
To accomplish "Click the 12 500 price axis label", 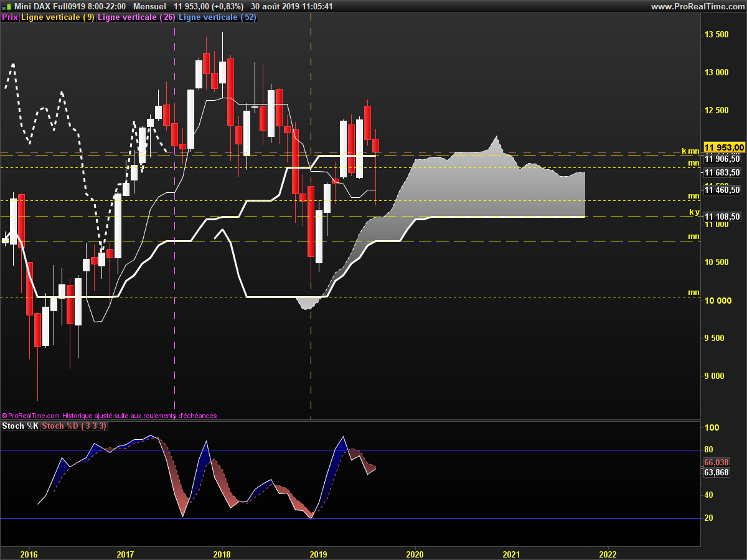I will [716, 110].
